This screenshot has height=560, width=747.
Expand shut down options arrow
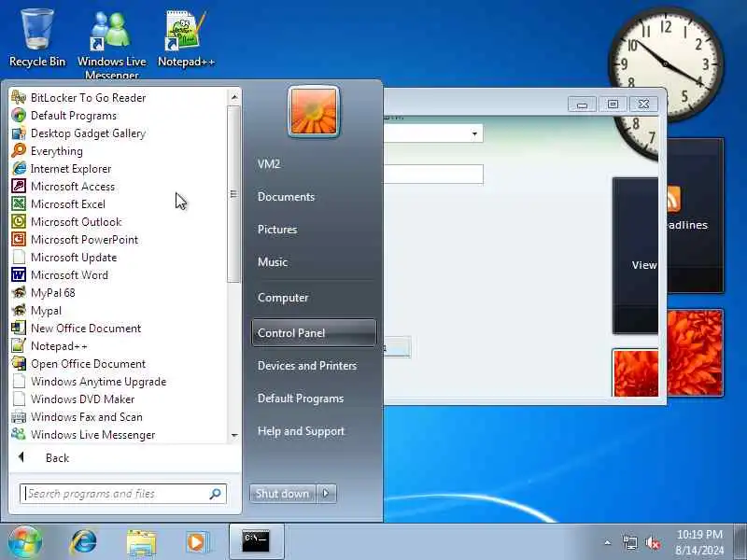(x=326, y=494)
